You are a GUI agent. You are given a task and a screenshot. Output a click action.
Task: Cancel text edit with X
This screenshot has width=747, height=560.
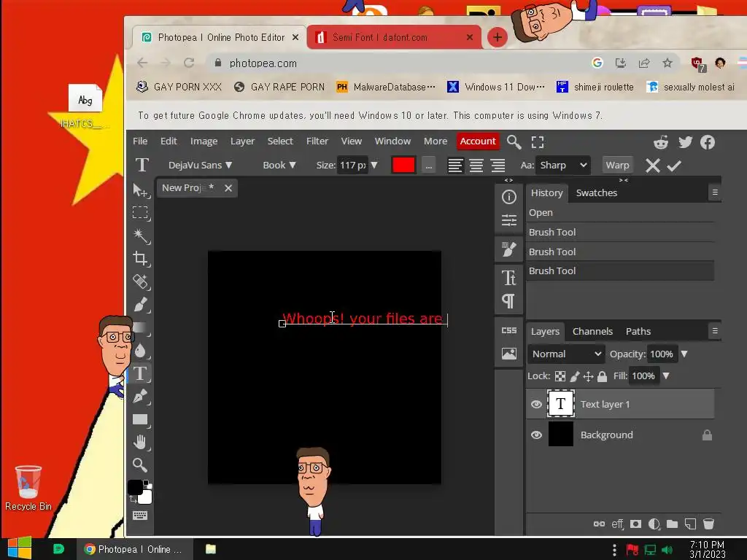[x=653, y=166]
